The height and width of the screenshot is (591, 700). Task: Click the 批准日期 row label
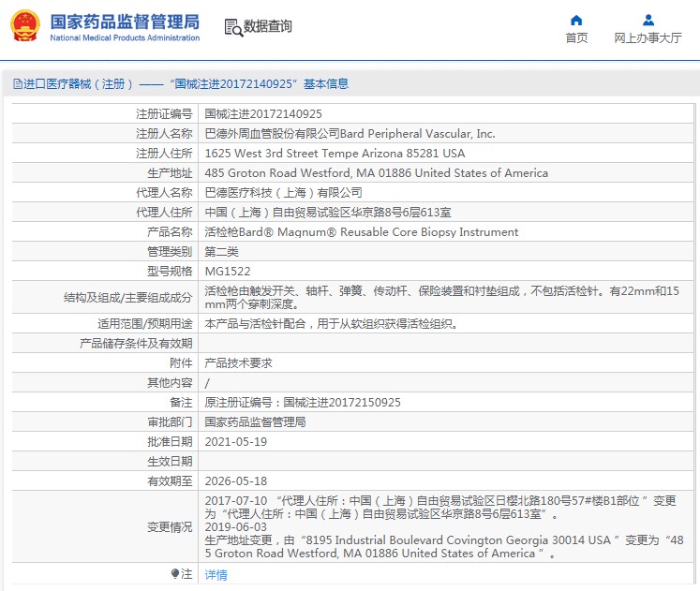tap(170, 441)
